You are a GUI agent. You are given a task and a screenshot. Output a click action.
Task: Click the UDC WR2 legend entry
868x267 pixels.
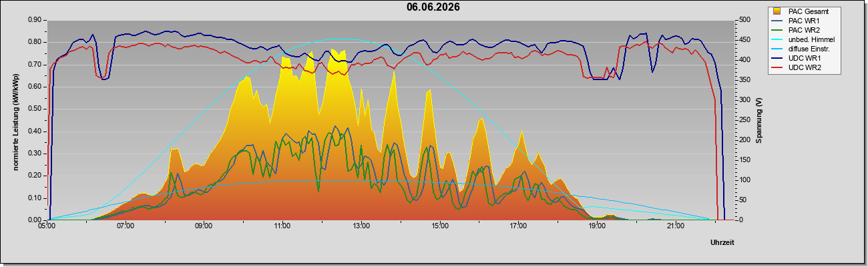[x=804, y=68]
